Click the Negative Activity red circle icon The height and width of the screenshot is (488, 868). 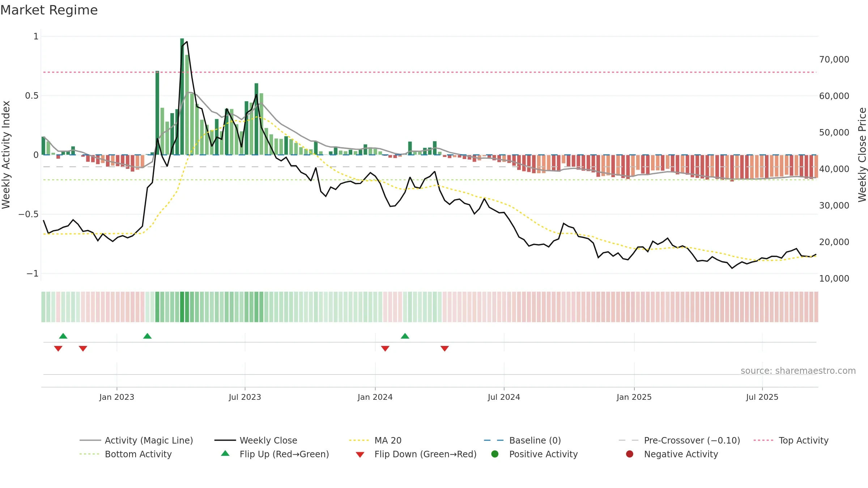pyautogui.click(x=630, y=454)
